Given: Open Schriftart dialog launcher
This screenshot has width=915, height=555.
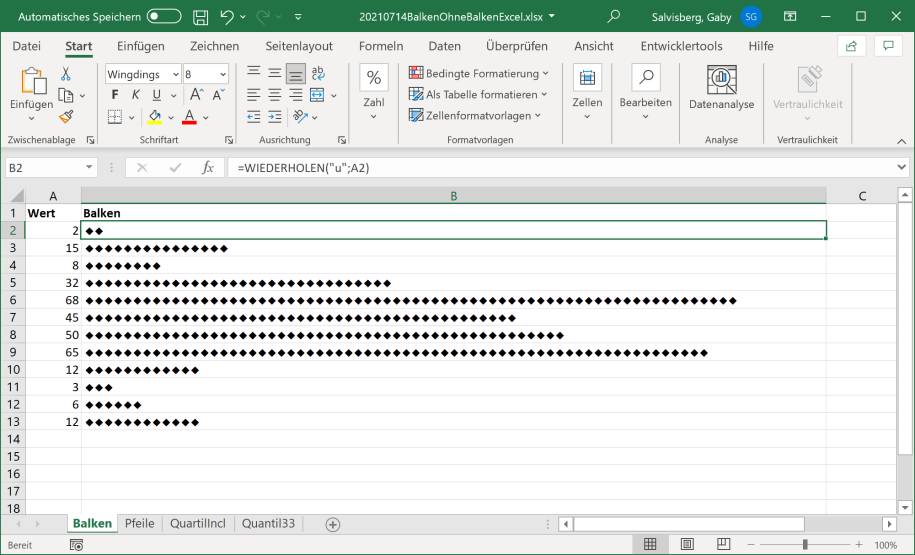Looking at the screenshot, I should pos(229,140).
